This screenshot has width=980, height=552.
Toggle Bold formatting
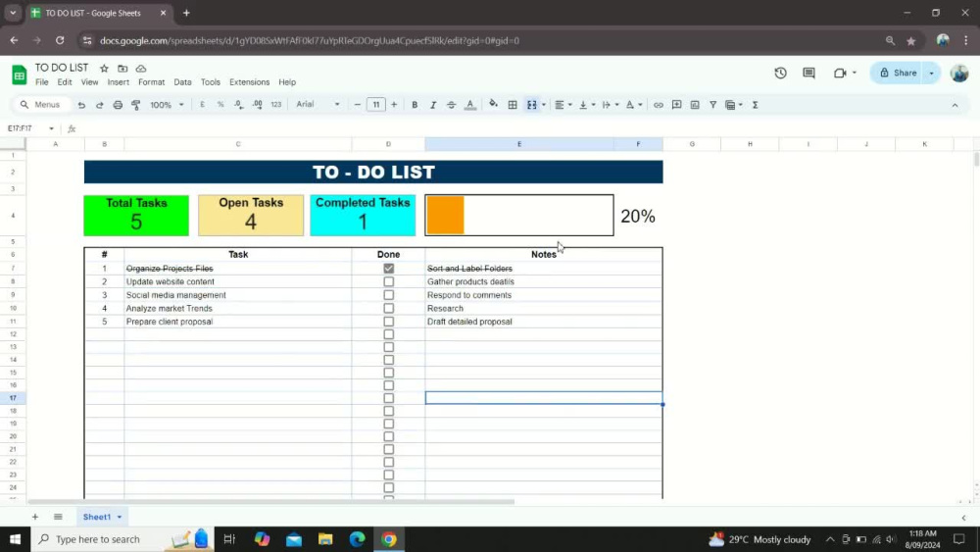tap(415, 105)
